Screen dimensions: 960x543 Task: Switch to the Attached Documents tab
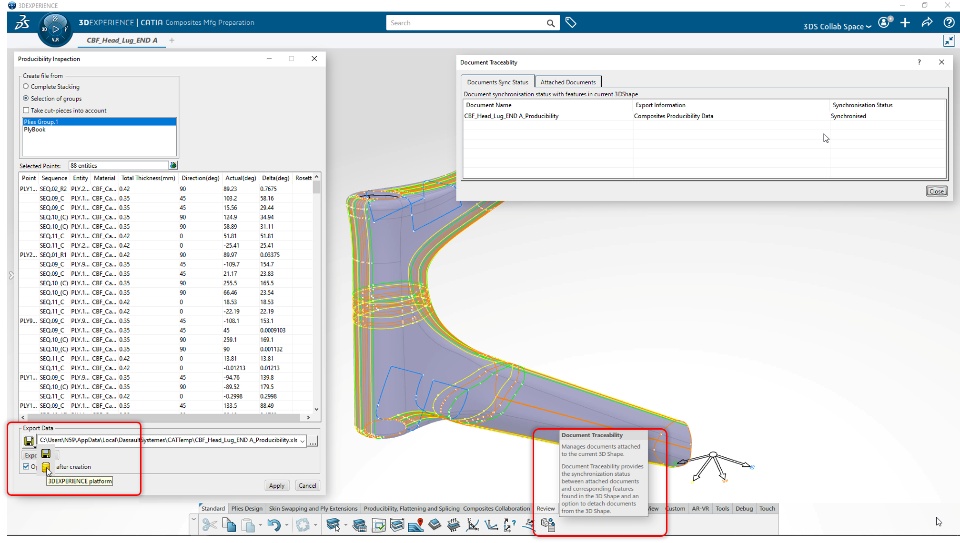568,82
